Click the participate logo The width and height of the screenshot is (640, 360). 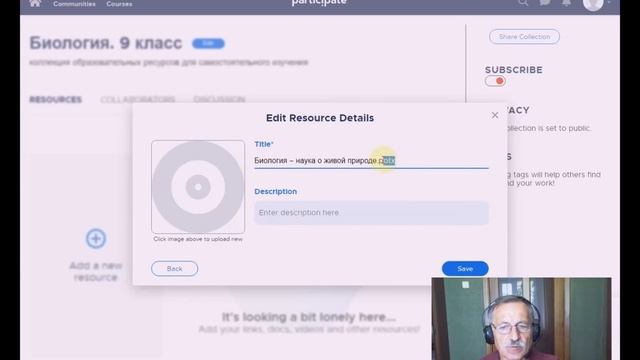click(319, 3)
